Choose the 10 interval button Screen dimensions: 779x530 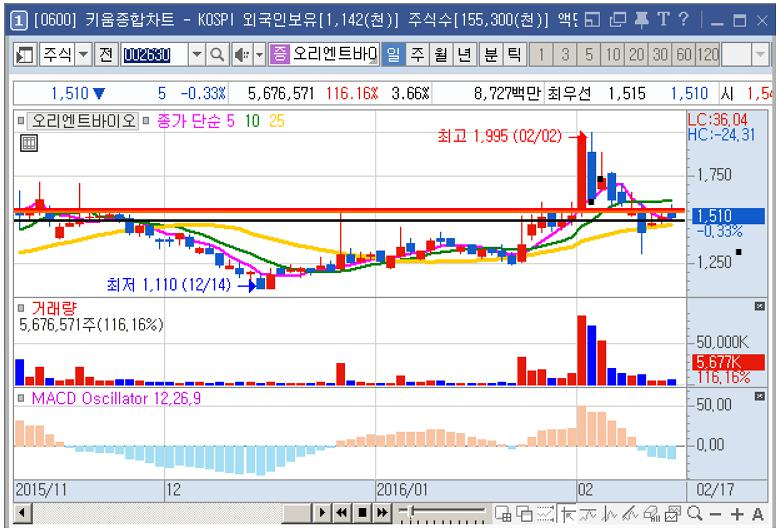coord(613,54)
